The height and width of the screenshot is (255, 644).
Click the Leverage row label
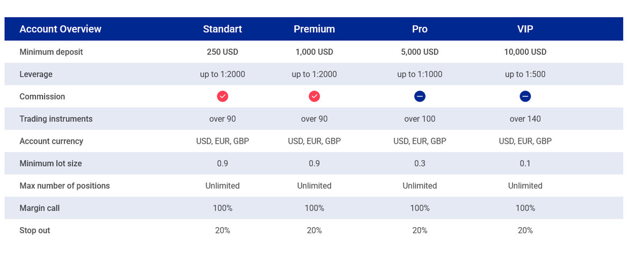click(36, 74)
